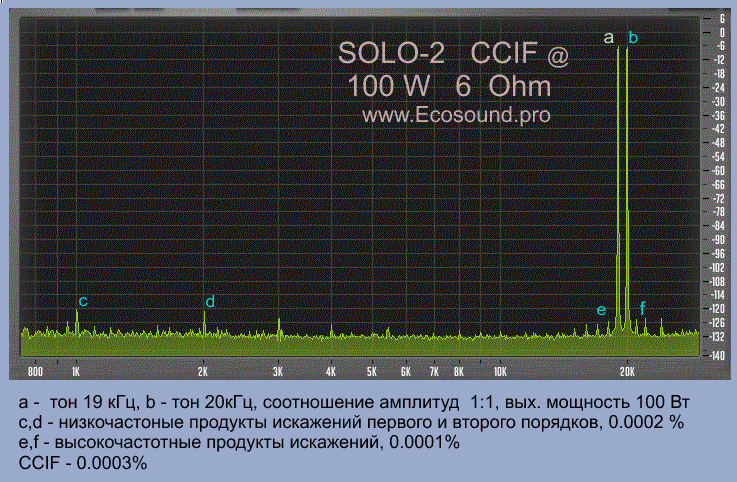This screenshot has height=482, width=737.
Task: Click the 3K frequency axis label
Action: point(278,372)
